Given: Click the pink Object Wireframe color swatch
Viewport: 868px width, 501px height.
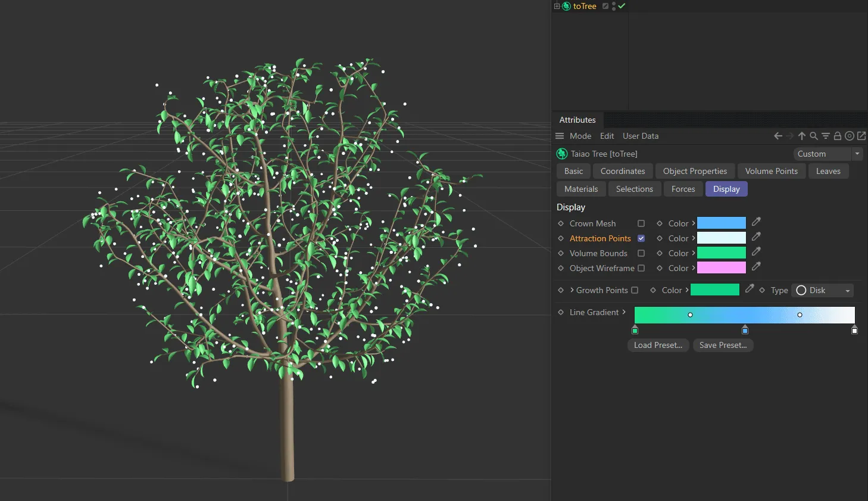Looking at the screenshot, I should [721, 268].
